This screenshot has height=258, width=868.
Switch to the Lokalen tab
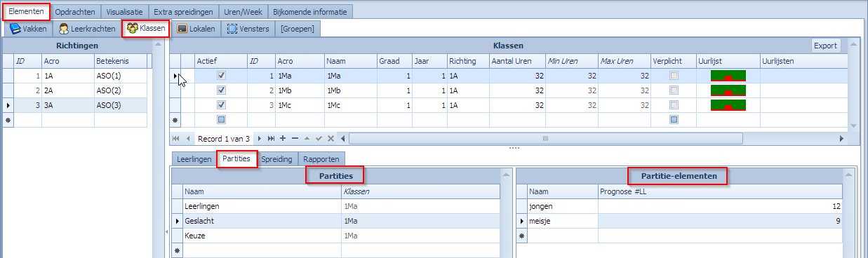[x=196, y=29]
